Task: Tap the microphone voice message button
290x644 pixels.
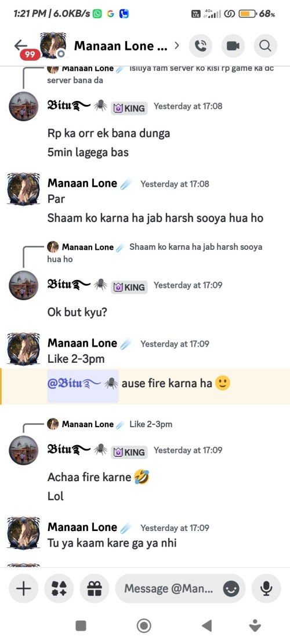Action: click(x=267, y=588)
